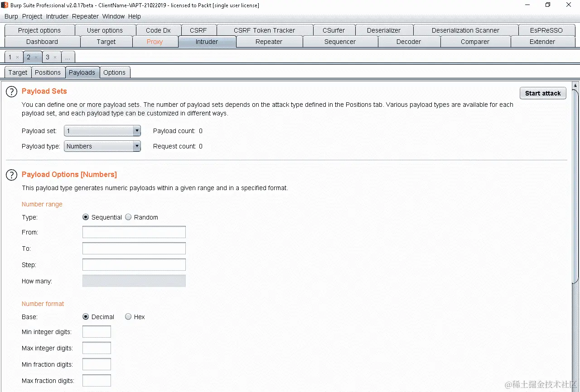Viewport: 580px width, 392px height.
Task: Open Intruder Payloads sub-tab
Action: coord(82,72)
